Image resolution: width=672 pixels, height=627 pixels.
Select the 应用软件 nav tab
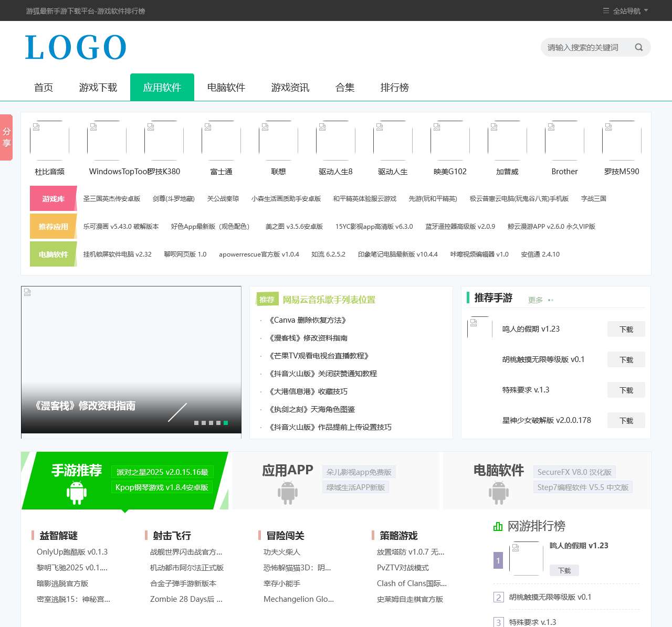tap(162, 87)
